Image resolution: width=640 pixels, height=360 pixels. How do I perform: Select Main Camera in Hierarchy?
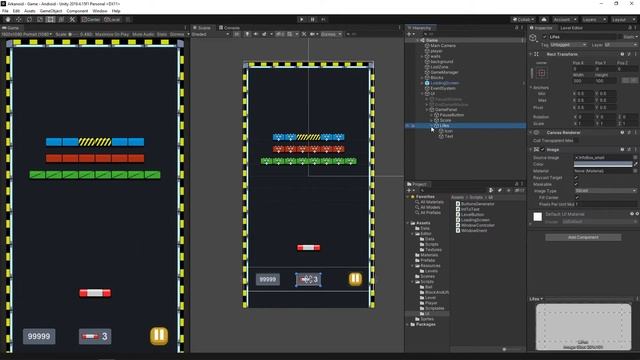click(443, 46)
